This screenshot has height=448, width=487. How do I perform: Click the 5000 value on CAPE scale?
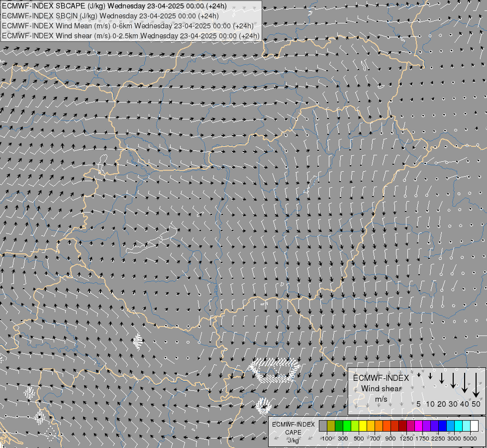(470, 439)
